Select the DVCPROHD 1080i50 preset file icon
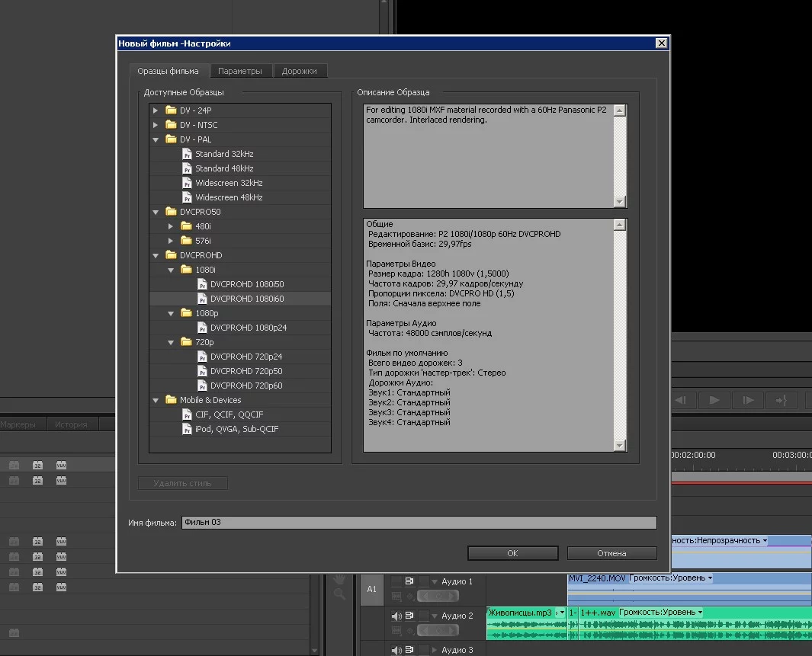This screenshot has width=812, height=656. 202,284
